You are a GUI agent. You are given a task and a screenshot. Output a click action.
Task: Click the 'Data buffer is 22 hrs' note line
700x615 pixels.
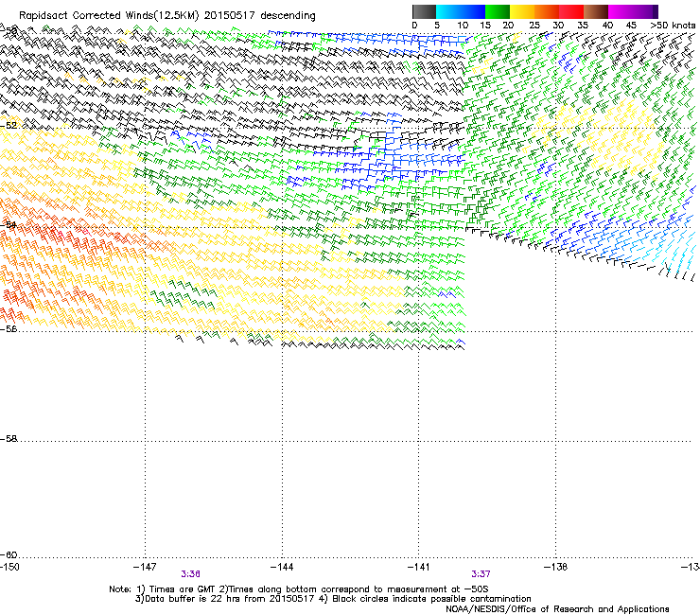point(333,599)
